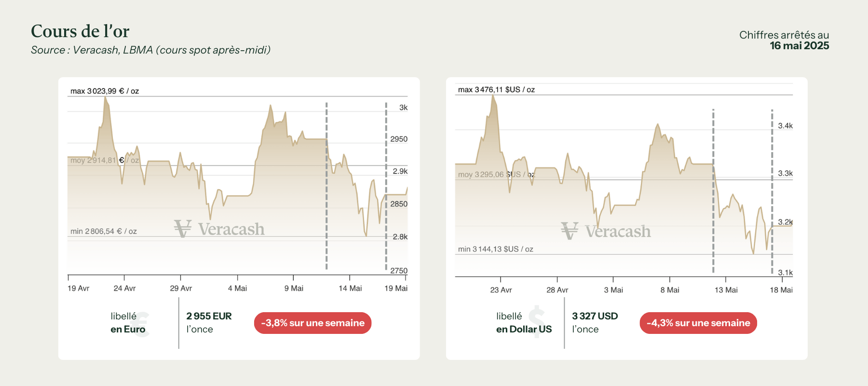Click the 3.2k y-axis value

coord(786,222)
